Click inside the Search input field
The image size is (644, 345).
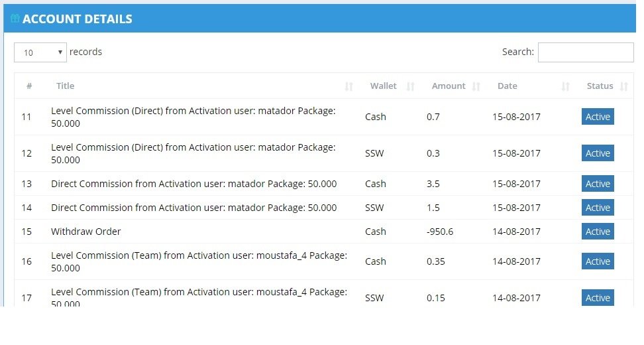(586, 52)
